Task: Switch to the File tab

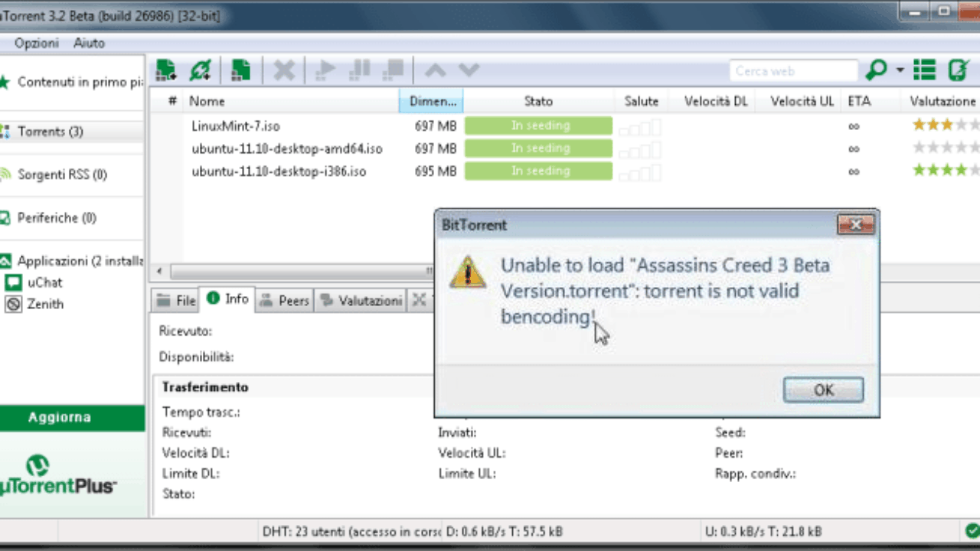Action: pos(176,301)
